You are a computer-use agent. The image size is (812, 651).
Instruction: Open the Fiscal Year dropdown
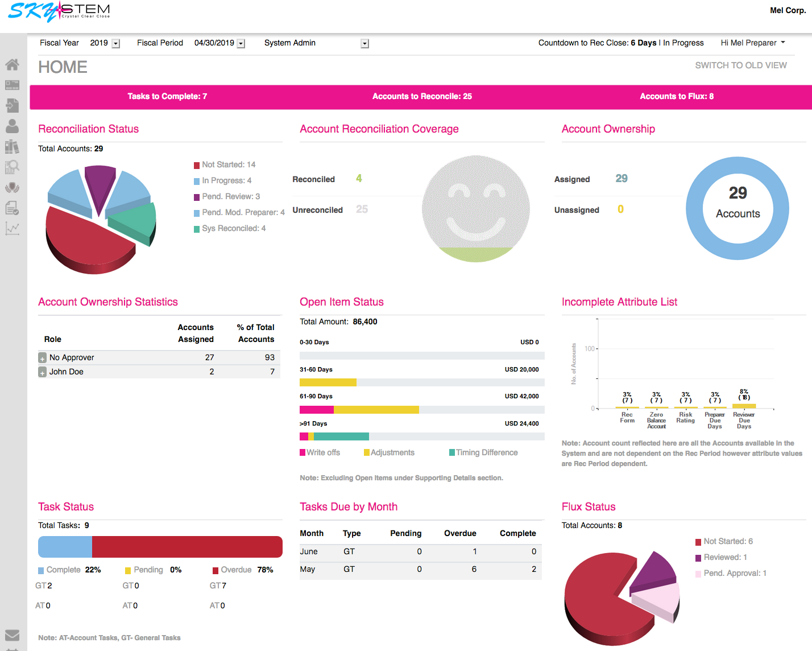click(x=116, y=44)
